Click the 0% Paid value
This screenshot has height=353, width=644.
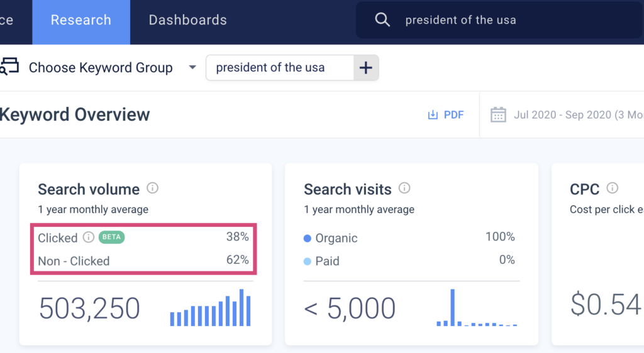click(x=507, y=260)
